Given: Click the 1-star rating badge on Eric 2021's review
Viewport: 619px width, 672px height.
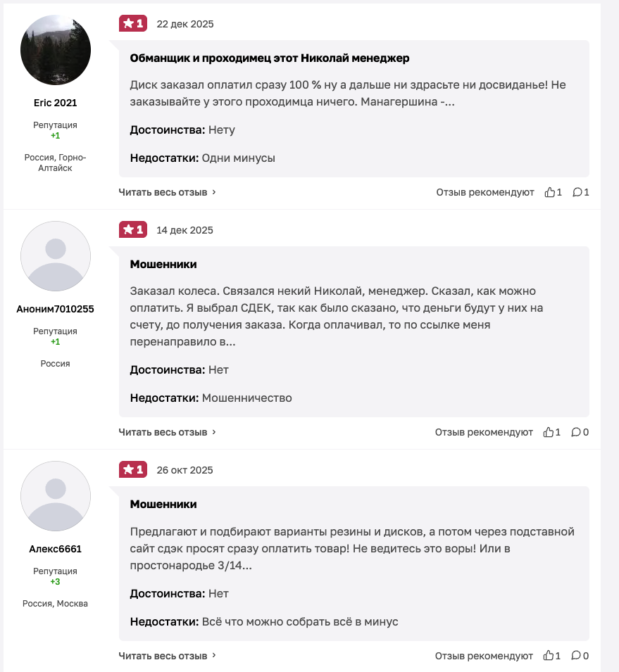Looking at the screenshot, I should (133, 23).
